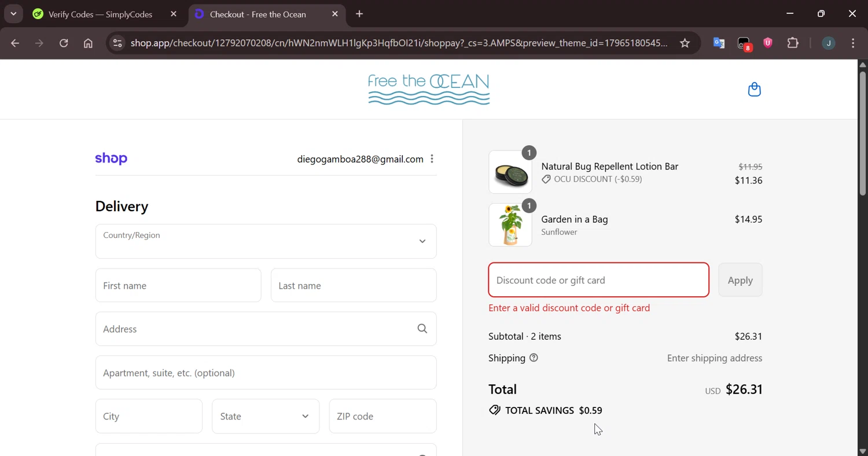Click the Garden in a Bag name
This screenshot has width=868, height=456.
[574, 219]
